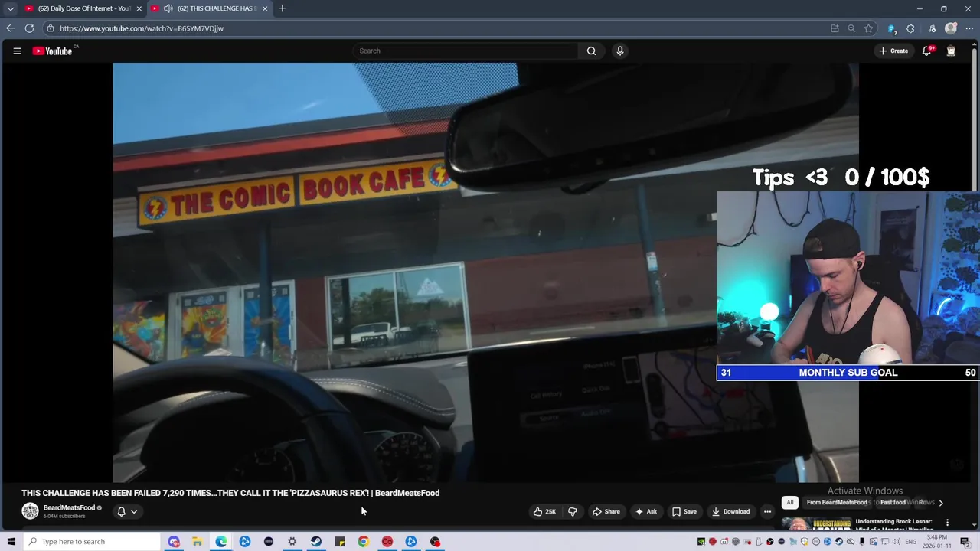The image size is (980, 551).
Task: Reload the page with refresh icon
Action: [29, 28]
